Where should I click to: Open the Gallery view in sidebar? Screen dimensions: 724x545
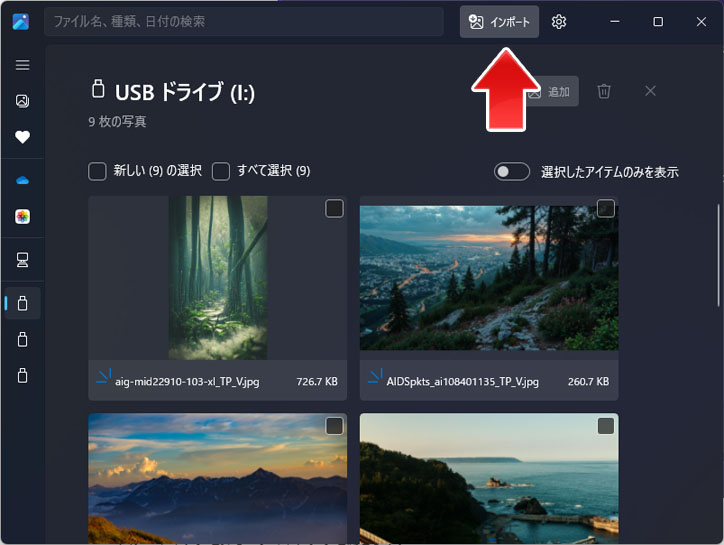(22, 101)
